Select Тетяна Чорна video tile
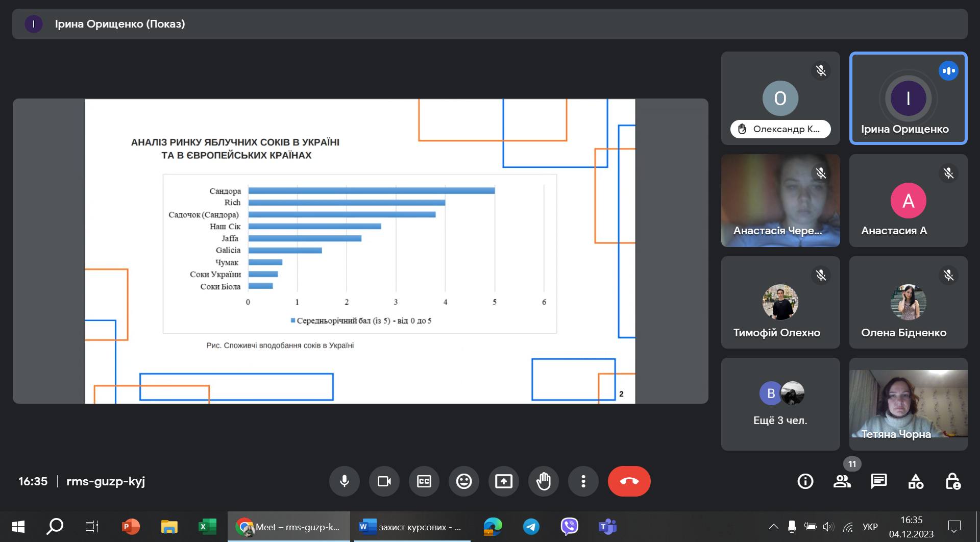The image size is (980, 542). [x=908, y=404]
